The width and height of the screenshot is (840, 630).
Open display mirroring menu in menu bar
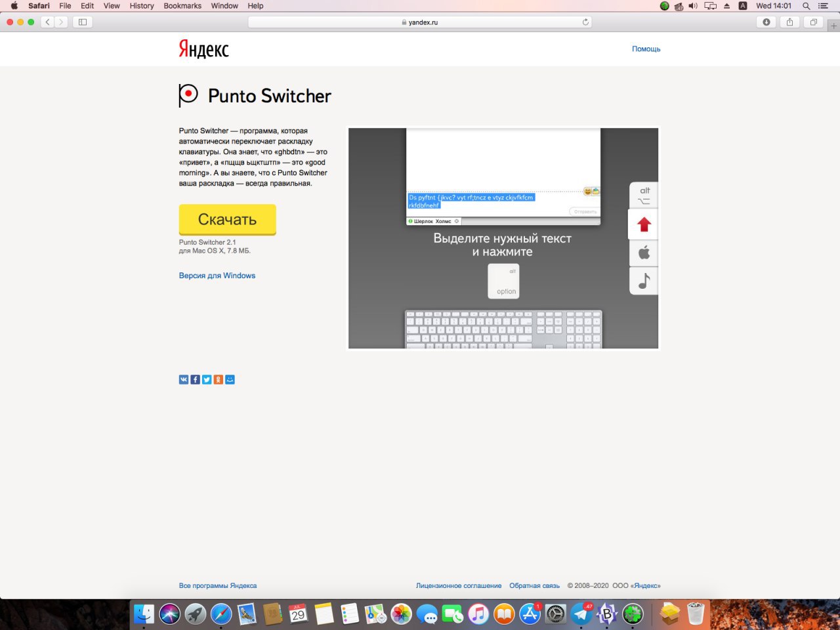(x=710, y=6)
